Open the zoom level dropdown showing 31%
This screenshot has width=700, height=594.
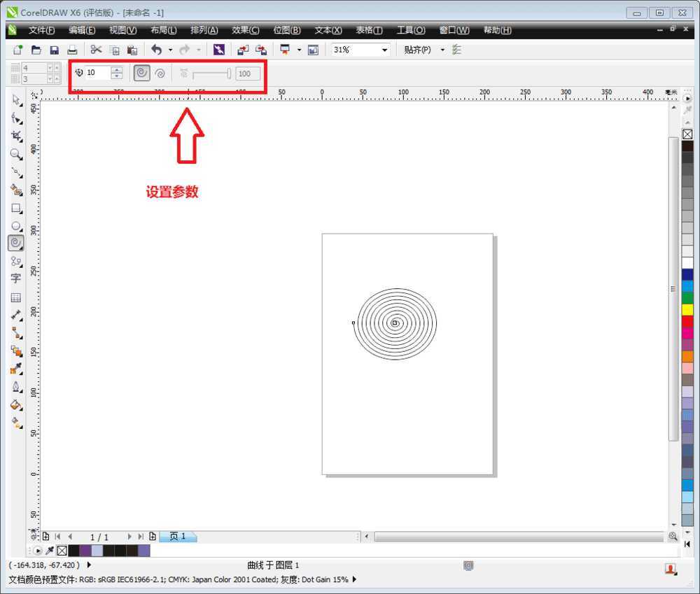(384, 49)
